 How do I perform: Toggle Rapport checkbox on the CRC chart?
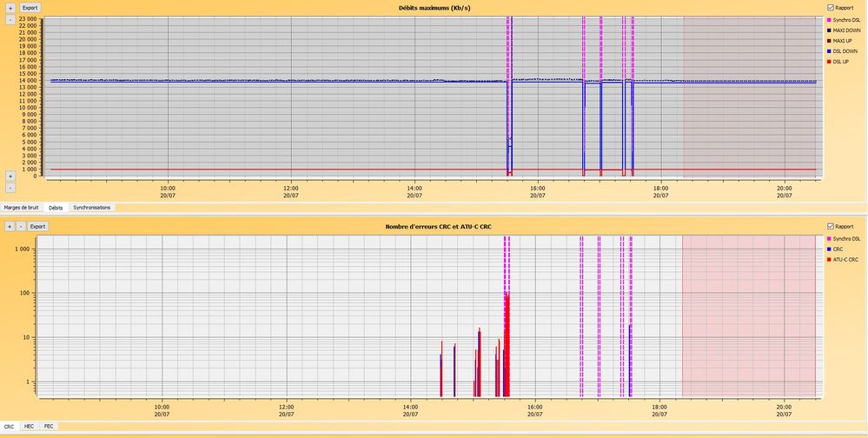pos(832,226)
